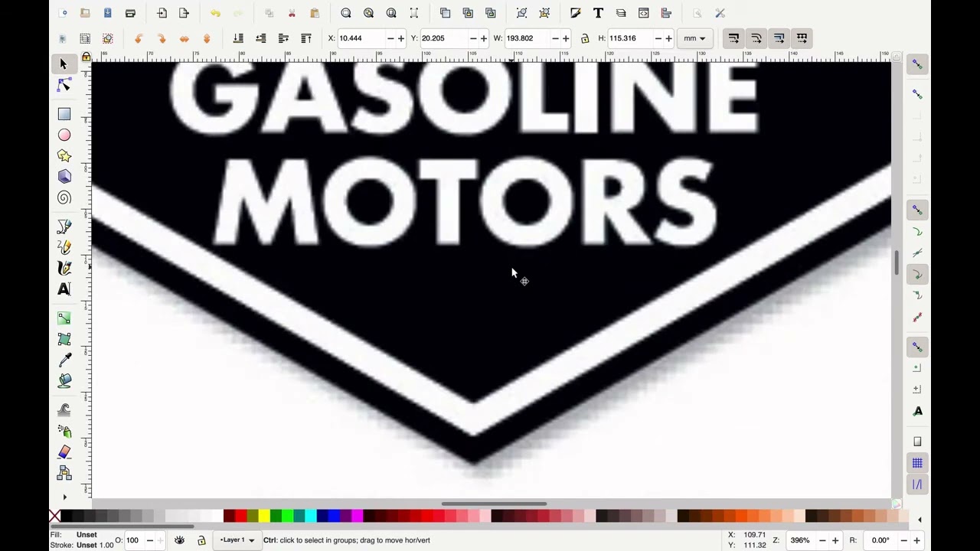980x551 pixels.
Task: Click the Paste clipboard icon
Action: click(x=314, y=13)
